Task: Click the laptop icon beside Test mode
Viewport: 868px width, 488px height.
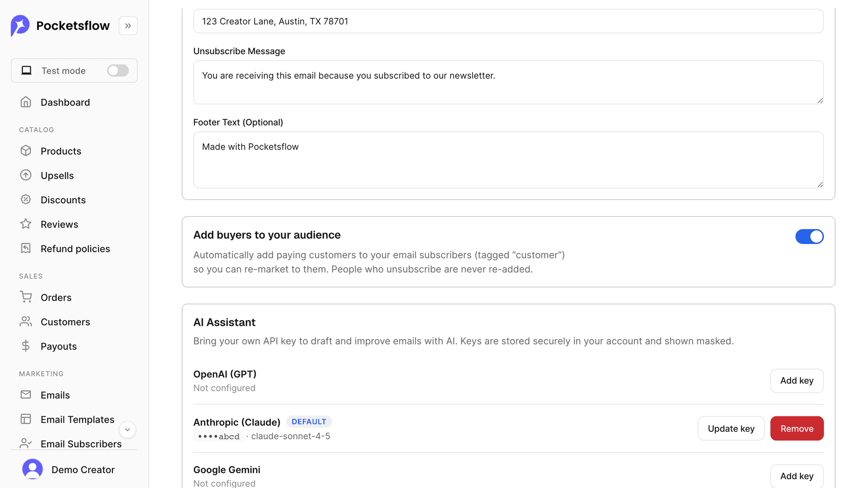Action: click(27, 70)
